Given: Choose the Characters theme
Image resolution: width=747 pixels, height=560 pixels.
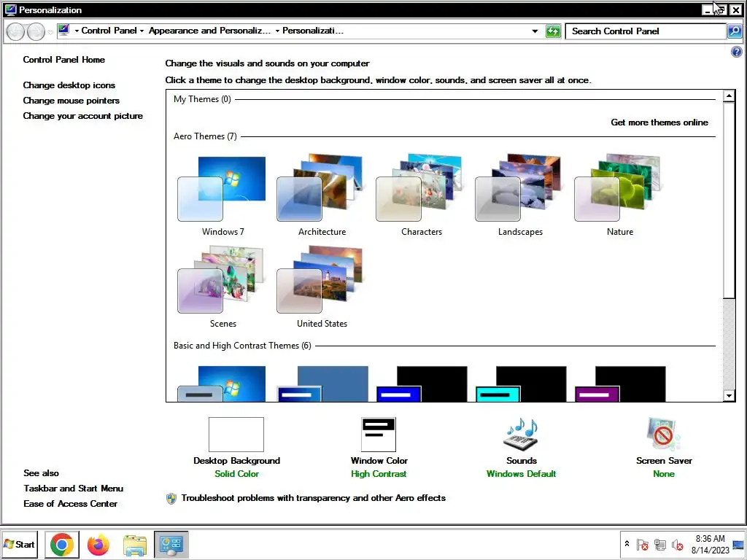Looking at the screenshot, I should [421, 195].
